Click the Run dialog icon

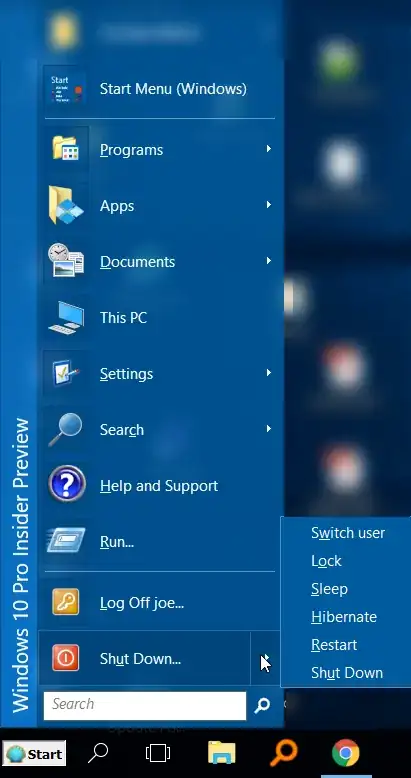point(66,540)
